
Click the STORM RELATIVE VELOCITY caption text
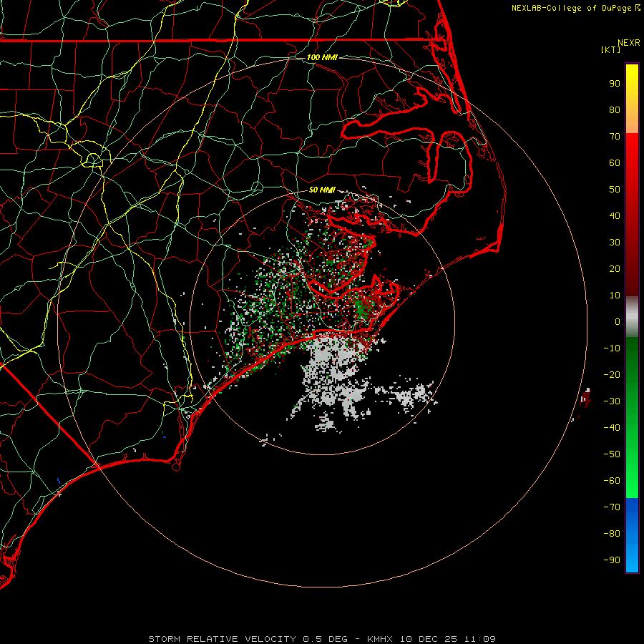[x=222, y=639]
